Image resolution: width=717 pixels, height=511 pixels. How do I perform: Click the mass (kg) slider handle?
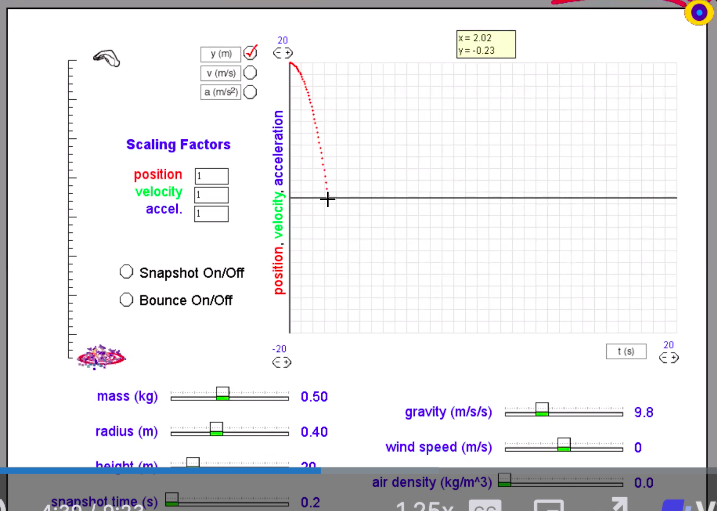tap(223, 394)
